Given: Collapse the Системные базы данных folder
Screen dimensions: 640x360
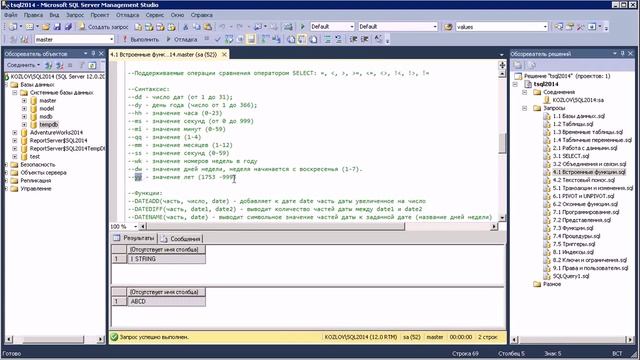Looking at the screenshot, I should coord(15,93).
